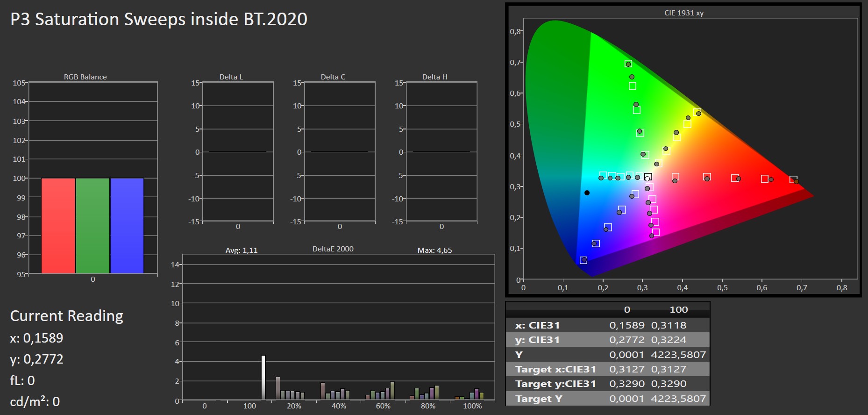This screenshot has height=415, width=868.
Task: Click the fL: 0 reading
Action: (x=22, y=380)
